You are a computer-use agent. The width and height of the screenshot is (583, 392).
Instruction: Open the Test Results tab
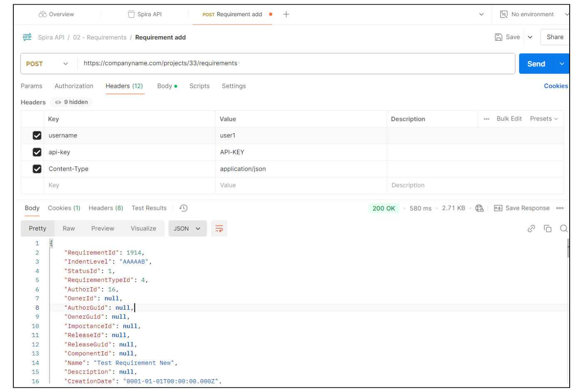149,208
